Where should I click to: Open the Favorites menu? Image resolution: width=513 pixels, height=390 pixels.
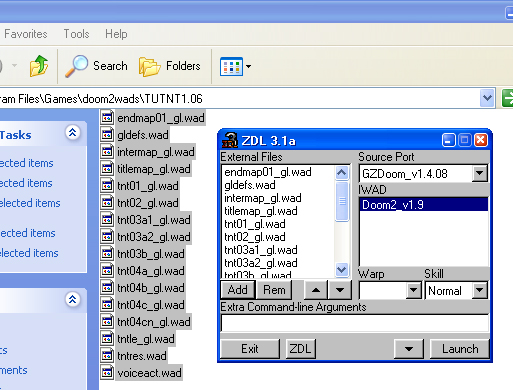point(26,34)
